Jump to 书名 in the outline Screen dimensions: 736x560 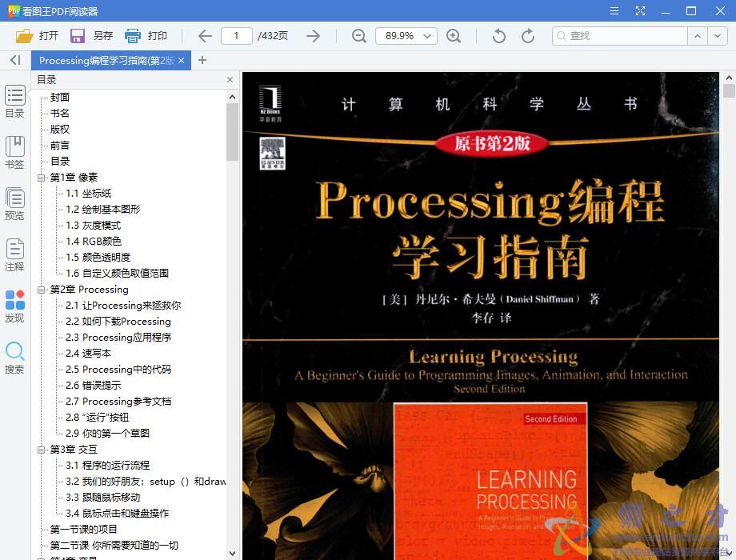[x=60, y=113]
